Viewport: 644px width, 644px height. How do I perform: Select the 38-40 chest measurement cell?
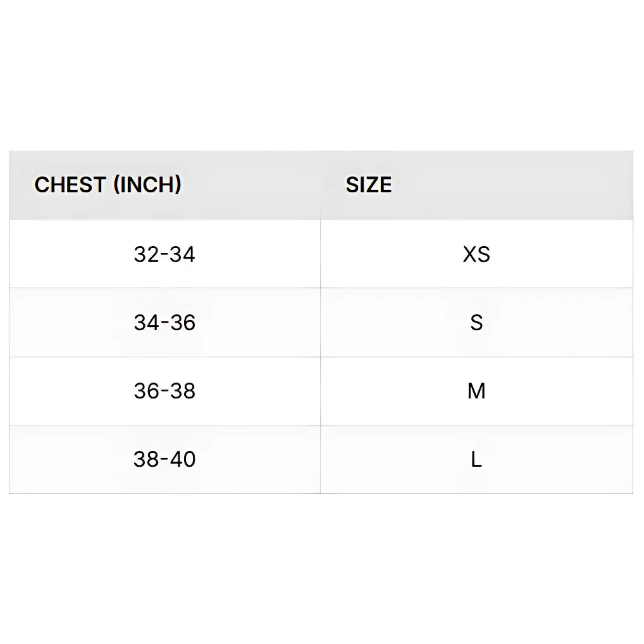coord(165,459)
